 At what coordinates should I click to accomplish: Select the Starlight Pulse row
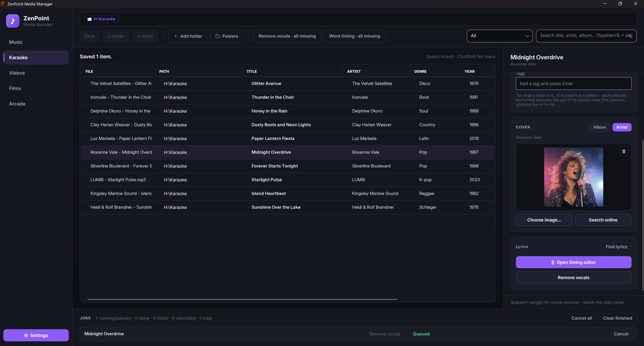287,180
